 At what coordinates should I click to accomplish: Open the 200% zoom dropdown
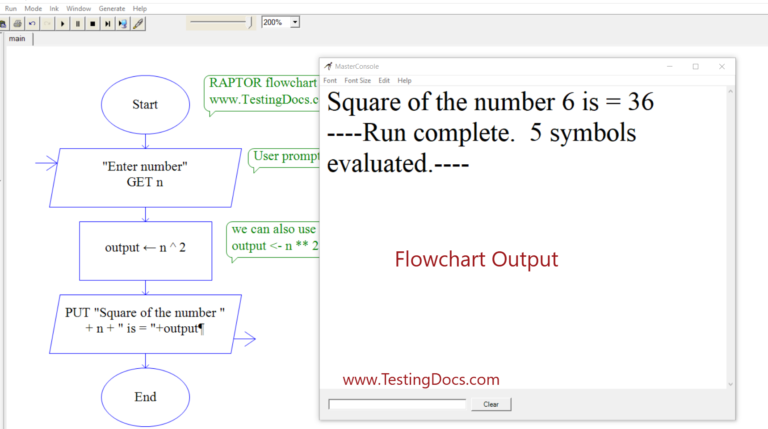point(295,22)
